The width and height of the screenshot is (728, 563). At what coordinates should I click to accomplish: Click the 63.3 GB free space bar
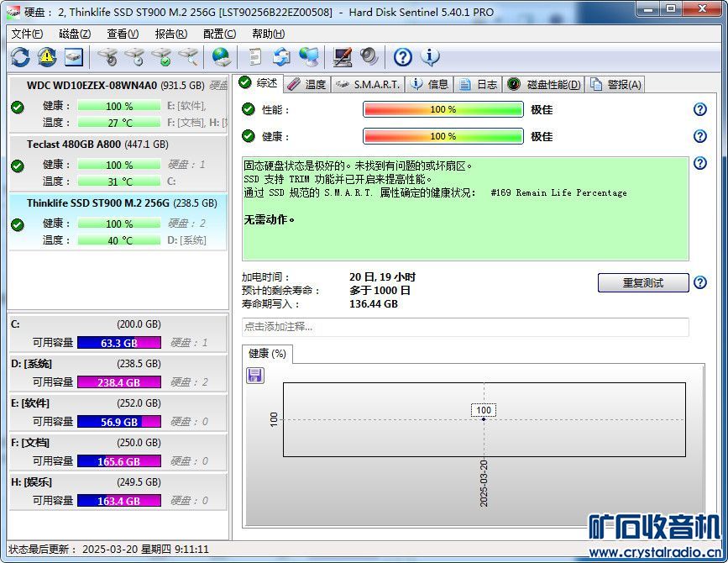point(119,343)
